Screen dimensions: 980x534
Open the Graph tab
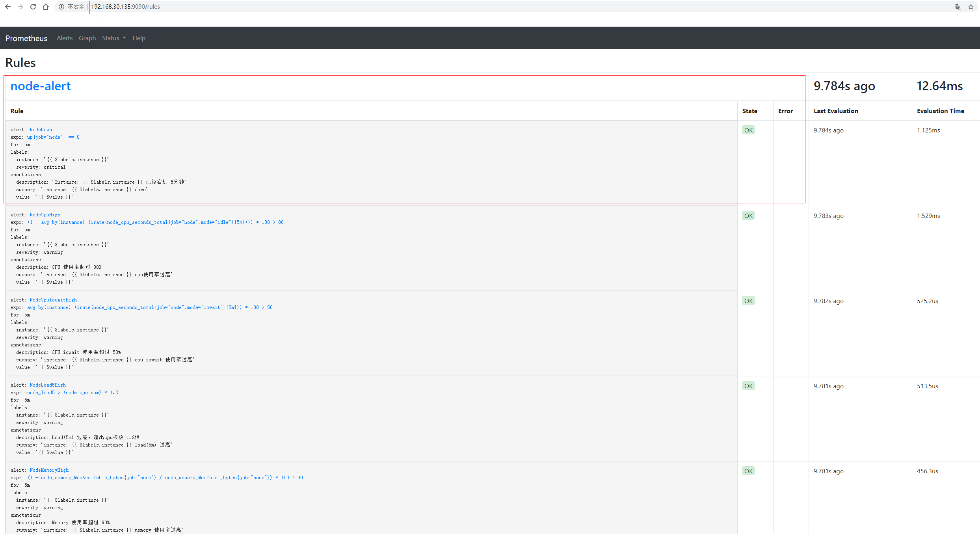pyautogui.click(x=87, y=38)
